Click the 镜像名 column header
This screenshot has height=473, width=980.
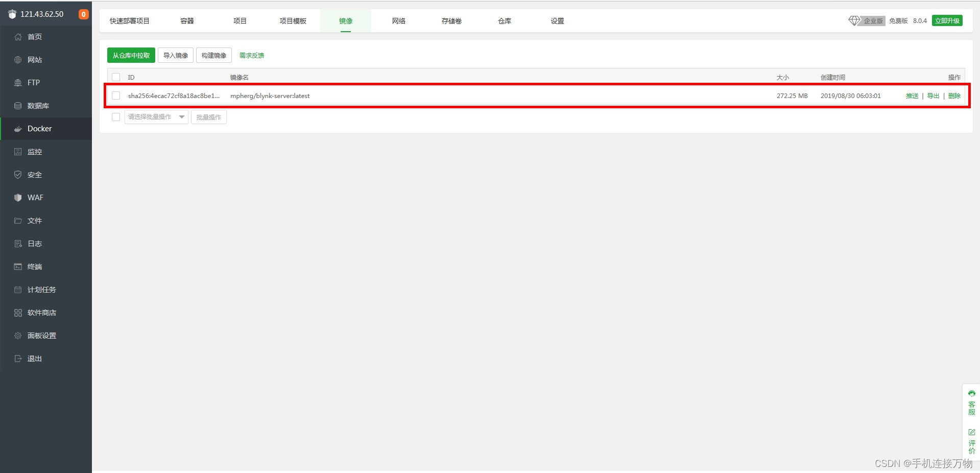[239, 77]
